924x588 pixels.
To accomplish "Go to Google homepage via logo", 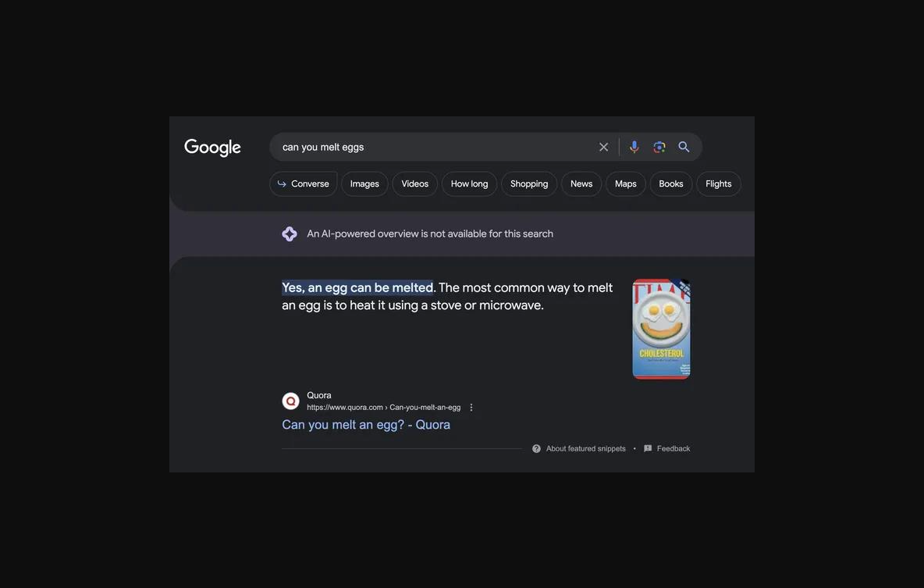I will click(x=213, y=148).
